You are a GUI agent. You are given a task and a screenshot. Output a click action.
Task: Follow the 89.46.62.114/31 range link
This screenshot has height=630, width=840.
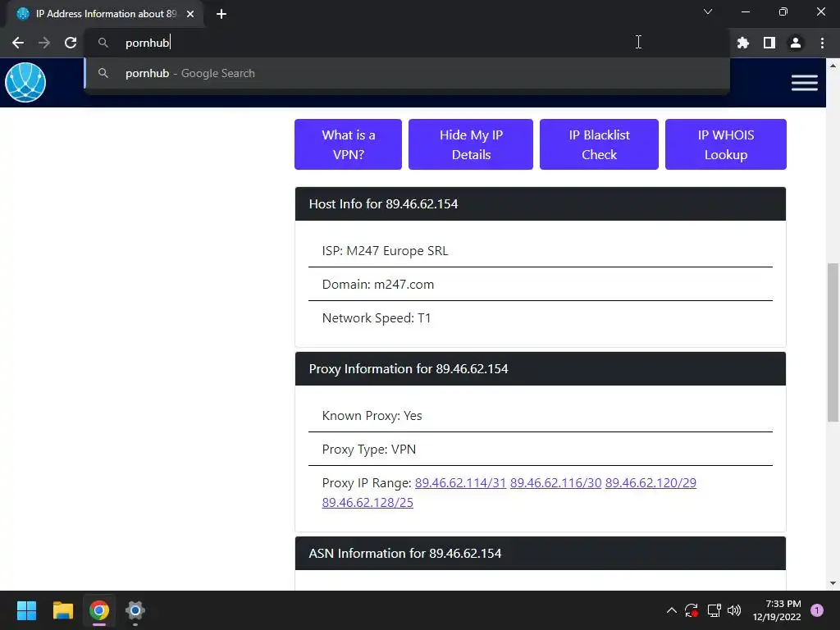click(461, 483)
